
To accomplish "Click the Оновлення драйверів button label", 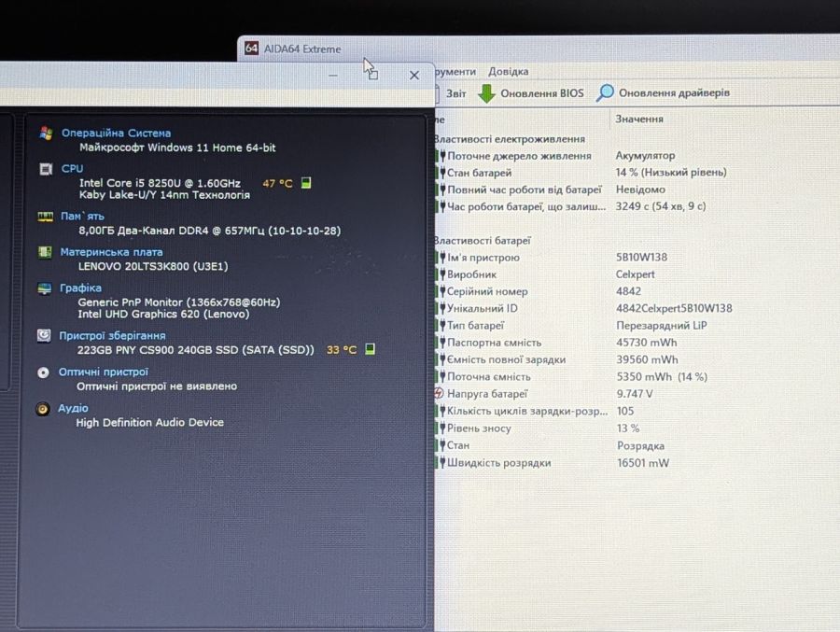I will click(x=674, y=92).
